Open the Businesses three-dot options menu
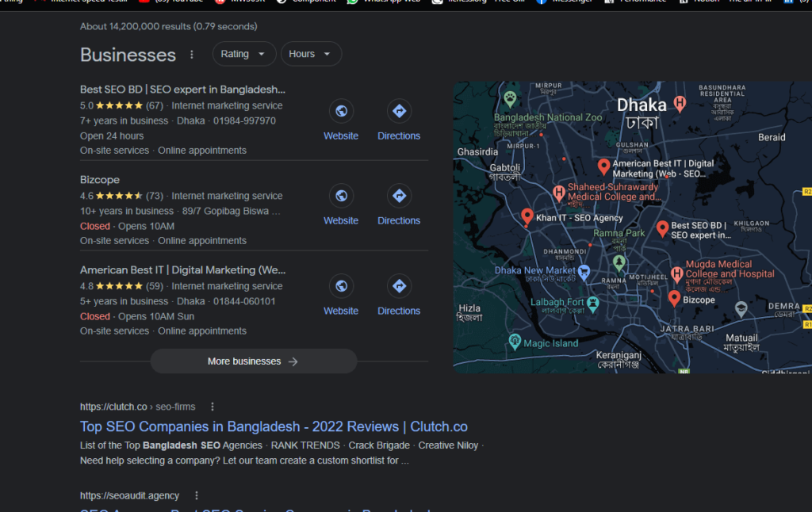 [x=192, y=55]
